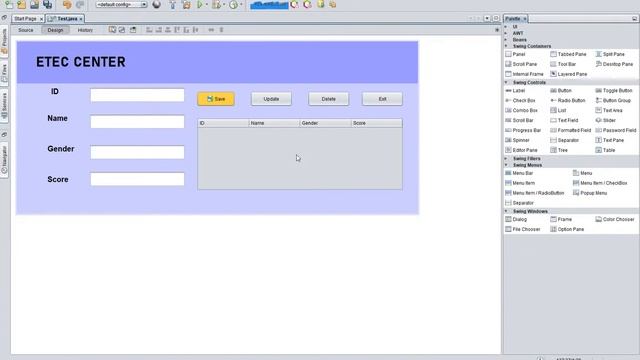
Task: Select the Progress Bar palette item
Action: (x=523, y=130)
